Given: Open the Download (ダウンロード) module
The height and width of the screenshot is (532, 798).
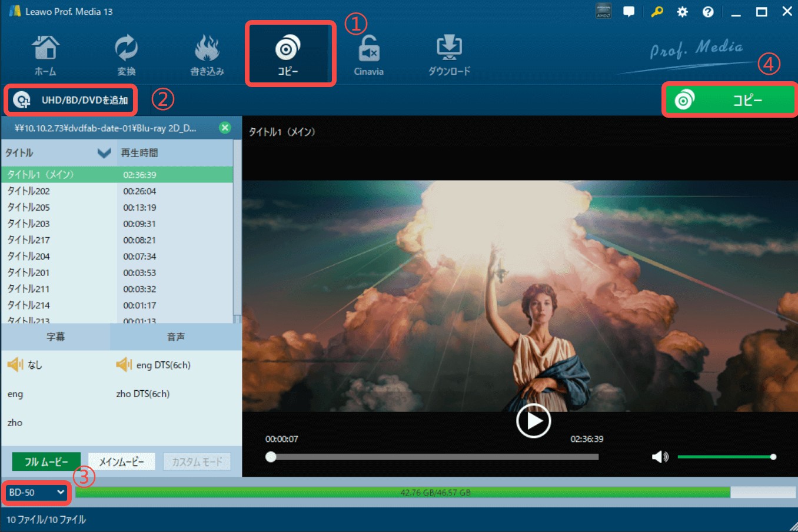Looking at the screenshot, I should pos(449,56).
